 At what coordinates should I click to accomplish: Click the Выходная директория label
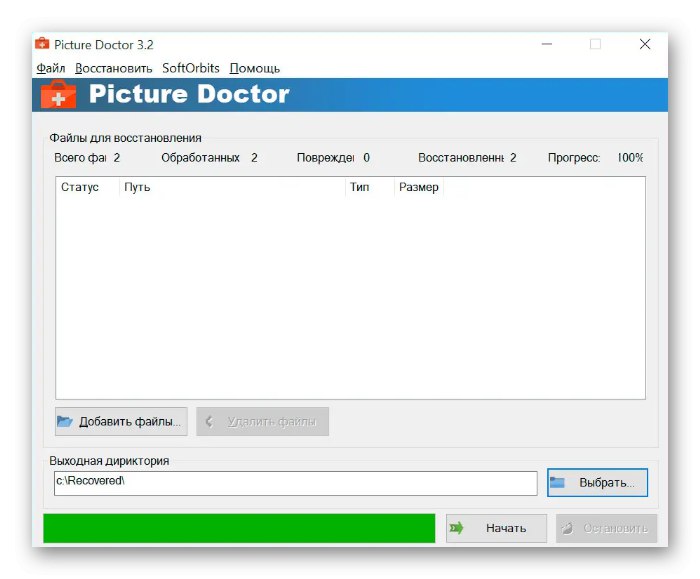[x=109, y=461]
